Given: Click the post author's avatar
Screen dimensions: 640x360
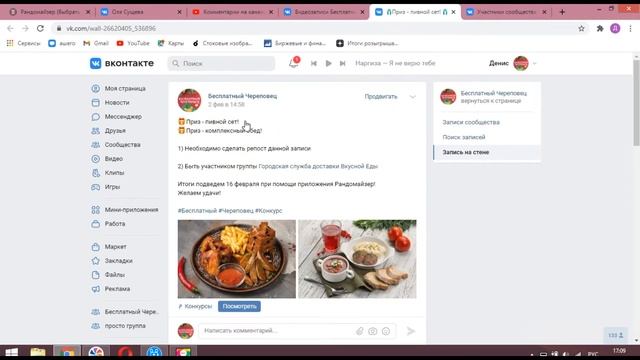Looking at the screenshot, I should pos(189,100).
